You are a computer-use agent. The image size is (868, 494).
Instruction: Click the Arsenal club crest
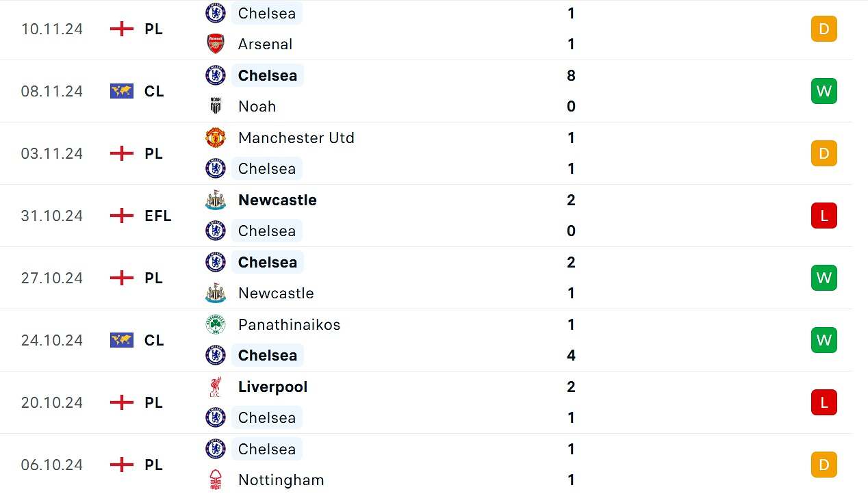(x=216, y=44)
